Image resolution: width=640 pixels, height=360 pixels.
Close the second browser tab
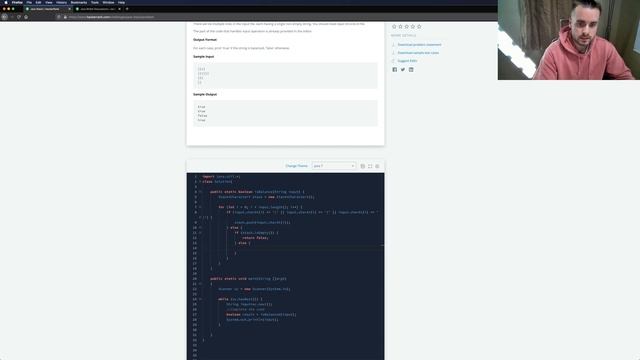[x=120, y=9]
